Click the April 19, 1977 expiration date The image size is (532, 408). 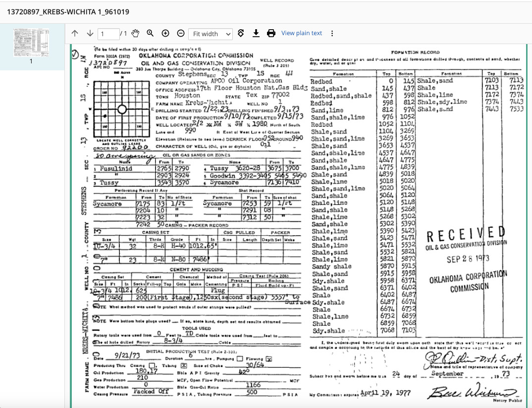[385, 393]
